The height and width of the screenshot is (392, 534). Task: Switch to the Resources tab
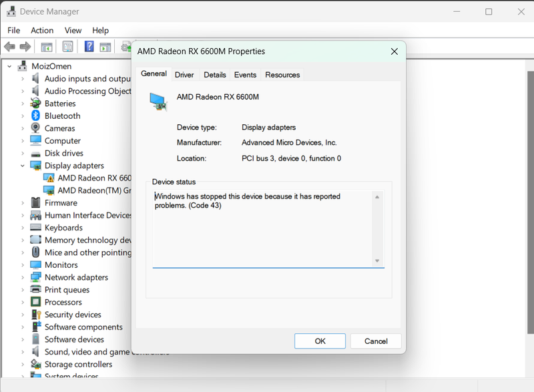click(x=282, y=75)
